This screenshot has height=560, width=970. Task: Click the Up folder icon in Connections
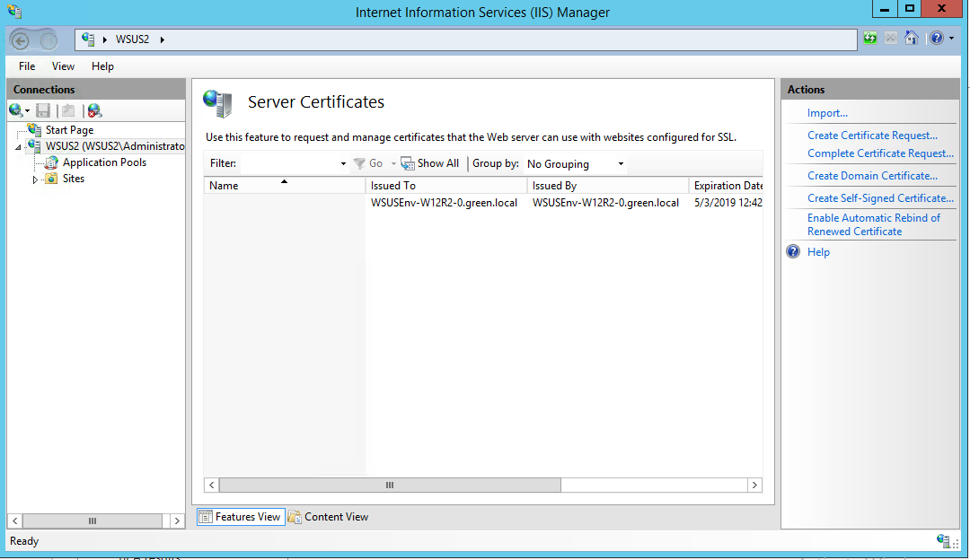[x=68, y=110]
